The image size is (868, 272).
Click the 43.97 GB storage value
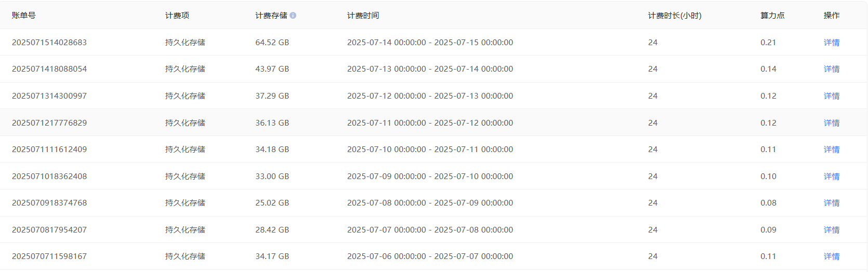[272, 69]
